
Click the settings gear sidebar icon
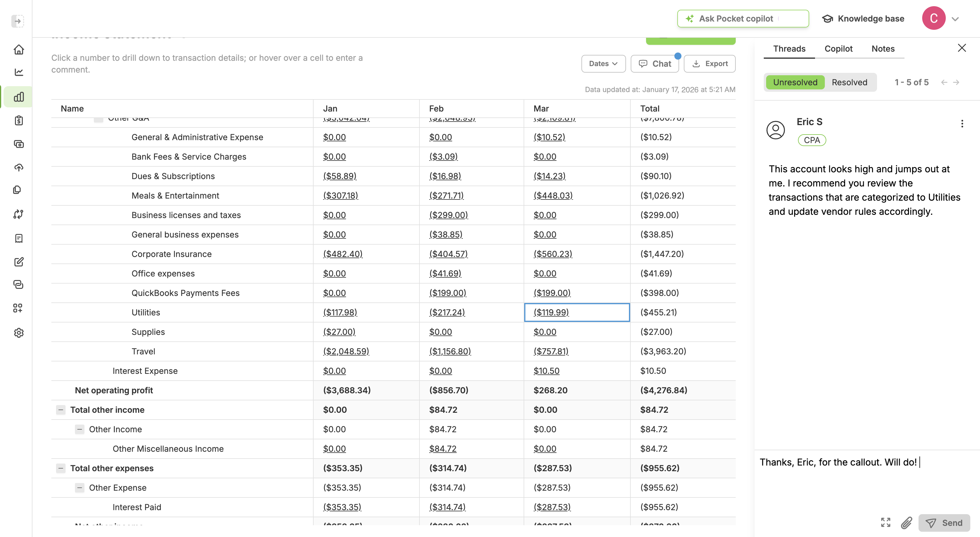19,333
